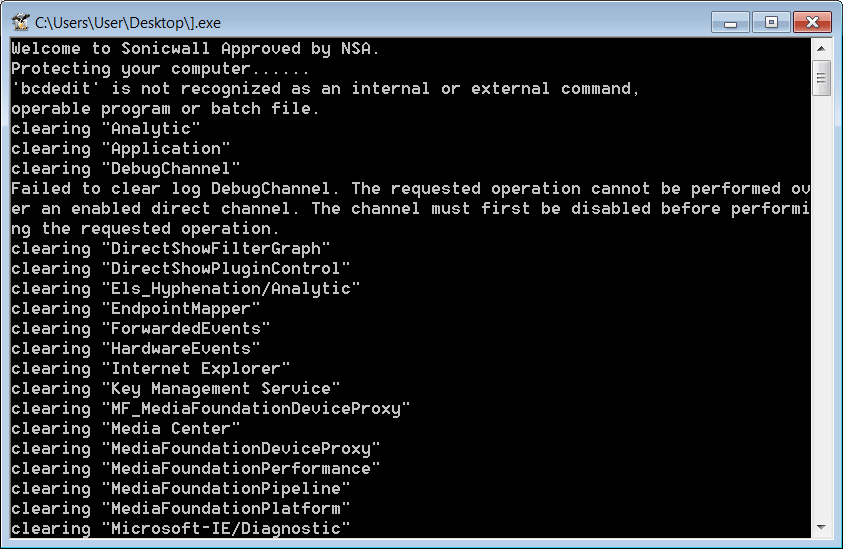Click the empty scrollbar track below thumb

point(821,306)
